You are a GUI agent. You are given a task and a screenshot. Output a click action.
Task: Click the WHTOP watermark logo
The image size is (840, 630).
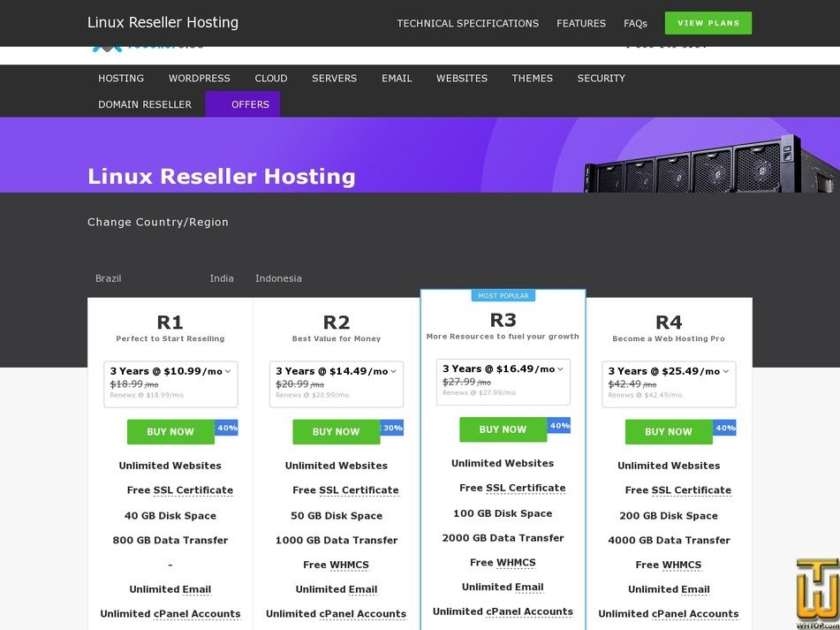(x=816, y=593)
